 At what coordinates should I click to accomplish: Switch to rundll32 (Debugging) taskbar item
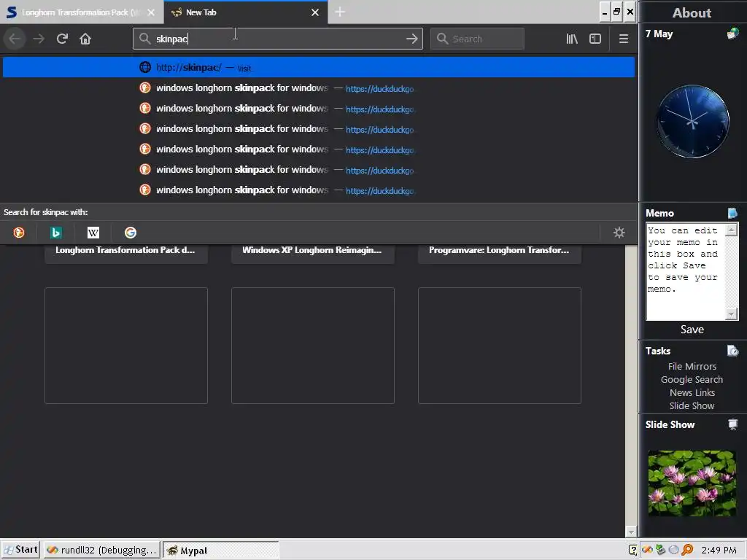[102, 550]
